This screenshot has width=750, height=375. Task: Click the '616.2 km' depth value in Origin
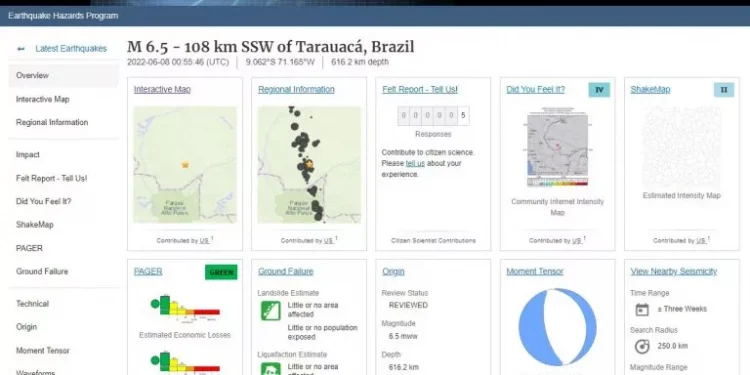[403, 367]
